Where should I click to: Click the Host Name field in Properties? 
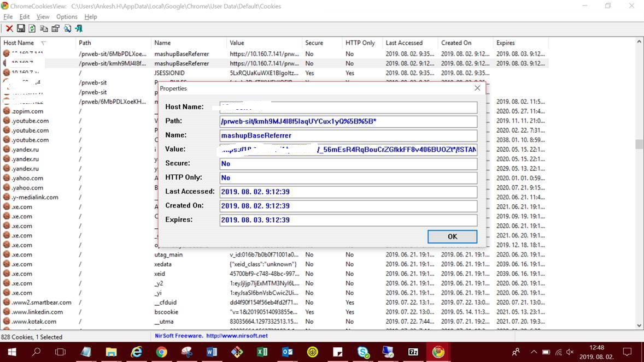(348, 107)
